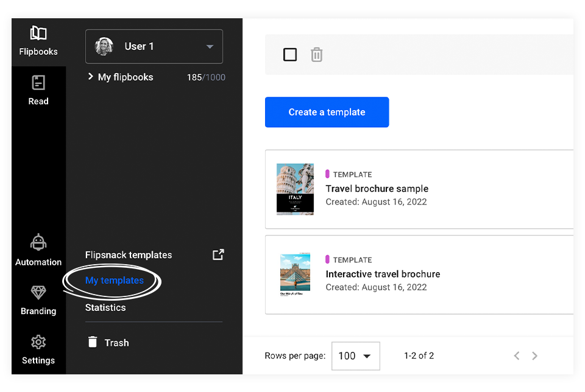
Task: Click external link icon beside Flipsnack templates
Action: tap(218, 255)
